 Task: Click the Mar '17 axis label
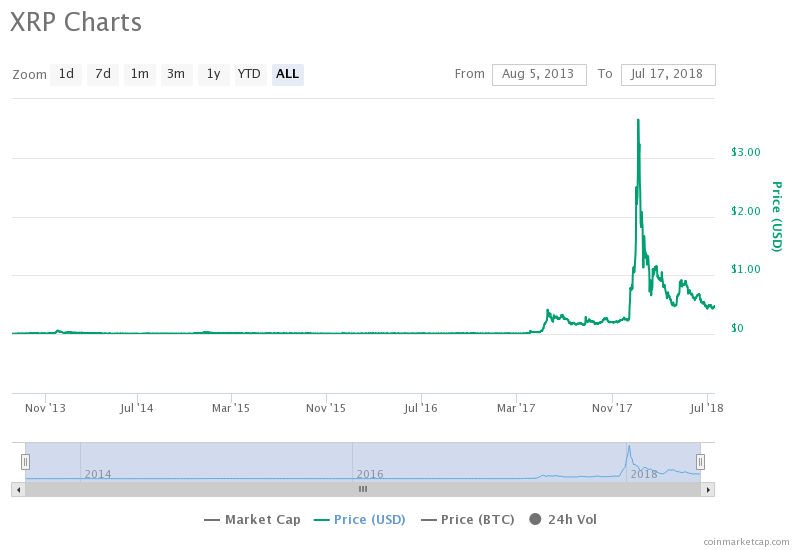pyautogui.click(x=516, y=408)
